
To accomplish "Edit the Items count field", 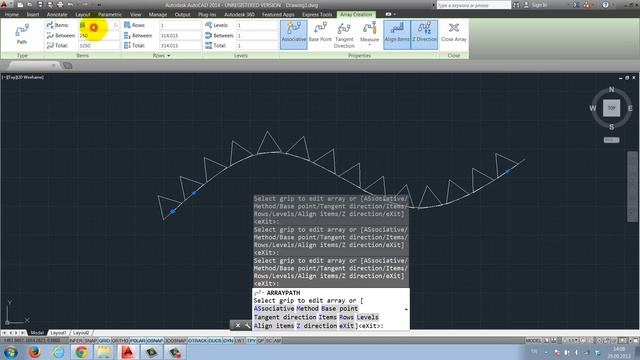I will pyautogui.click(x=100, y=25).
